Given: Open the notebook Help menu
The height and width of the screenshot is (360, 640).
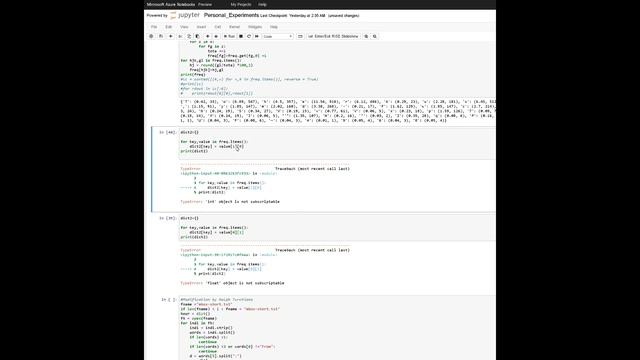Looking at the screenshot, I should (x=273, y=27).
